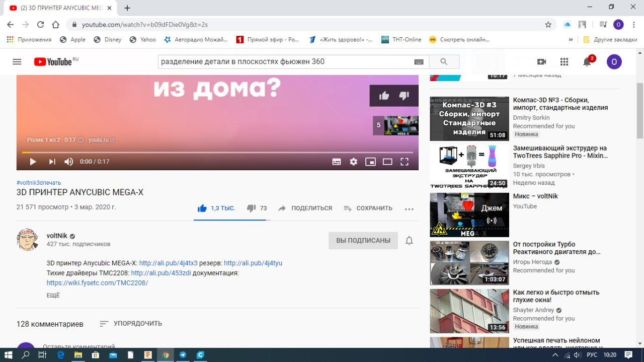Dislike the video (73)
This screenshot has height=362, width=644.
(x=257, y=208)
